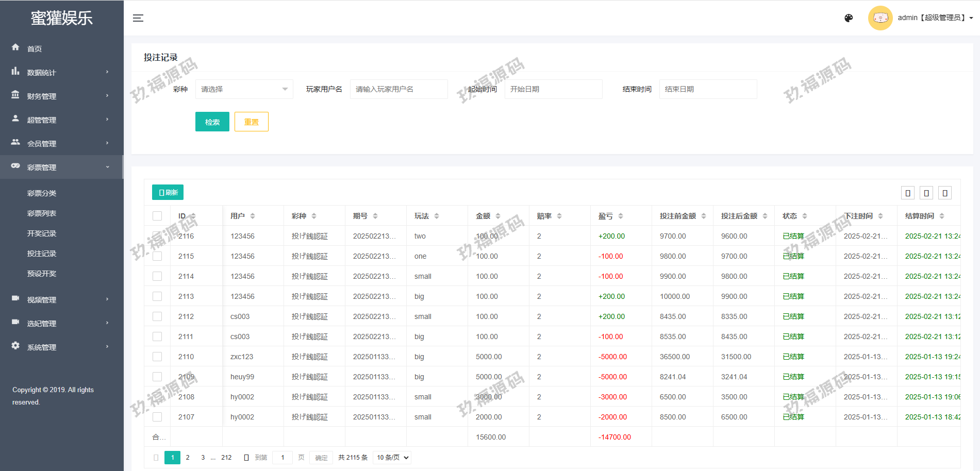
Task: Toggle the select-all checkbox in table header
Action: [x=157, y=216]
